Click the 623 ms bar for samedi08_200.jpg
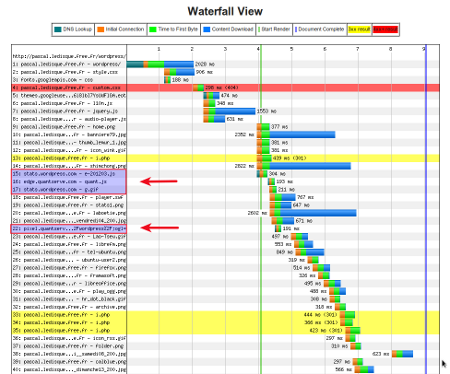Viewport: 450px width, 374px height. pos(402,354)
